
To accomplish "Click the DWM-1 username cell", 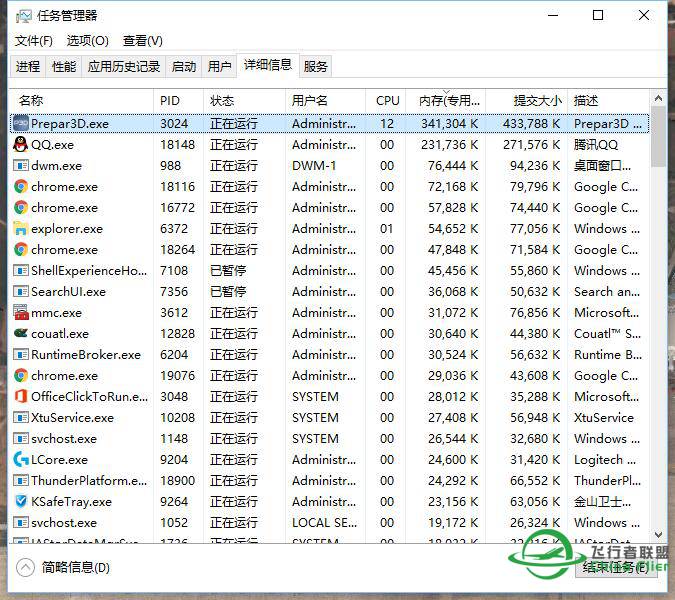I will click(314, 166).
